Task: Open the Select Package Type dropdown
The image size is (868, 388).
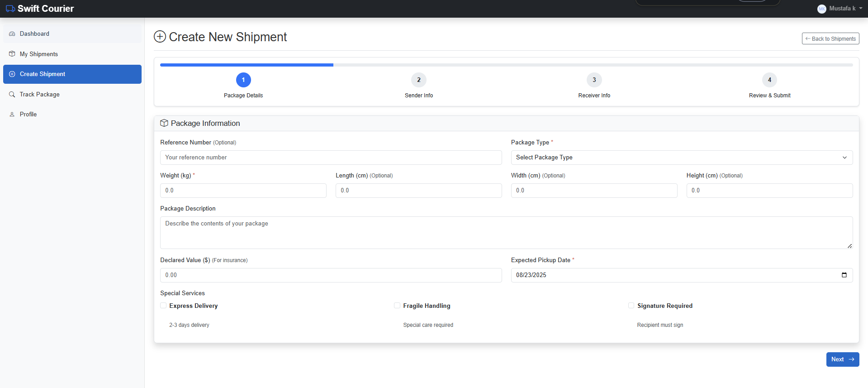Action: coord(681,158)
